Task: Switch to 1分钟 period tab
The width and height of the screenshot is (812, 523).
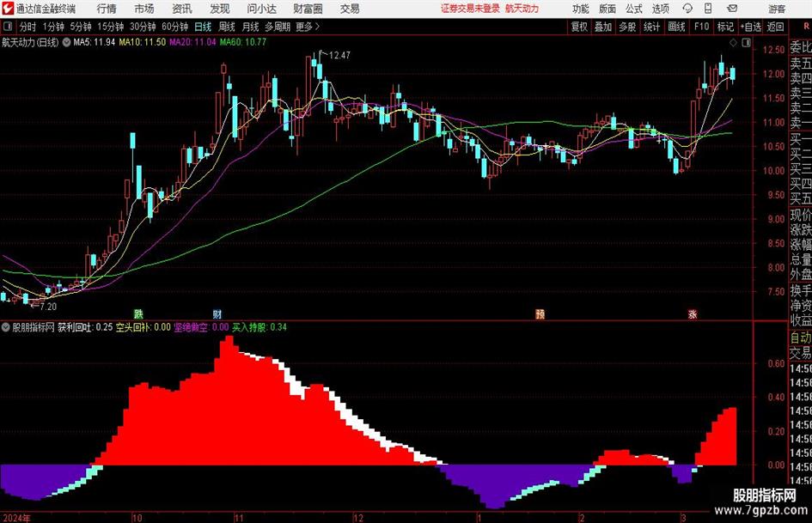Action: (x=53, y=27)
